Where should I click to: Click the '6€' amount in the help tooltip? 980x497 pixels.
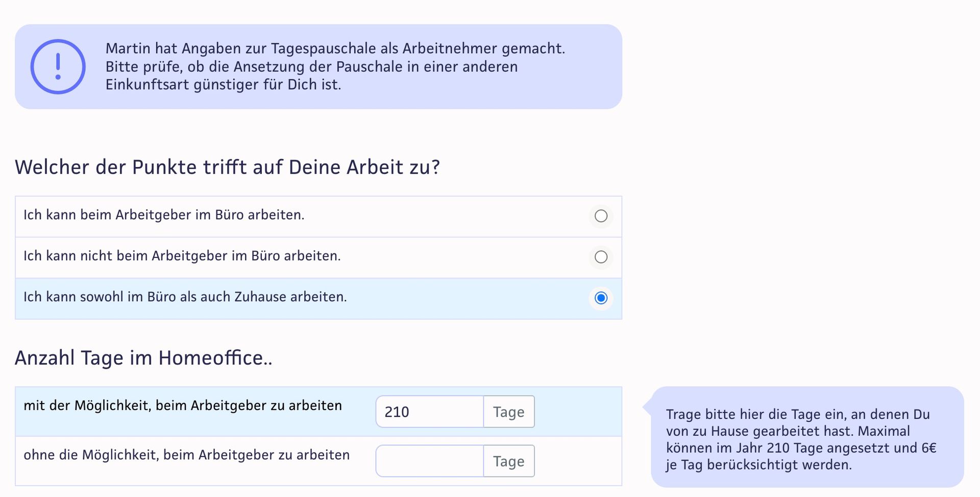928,448
